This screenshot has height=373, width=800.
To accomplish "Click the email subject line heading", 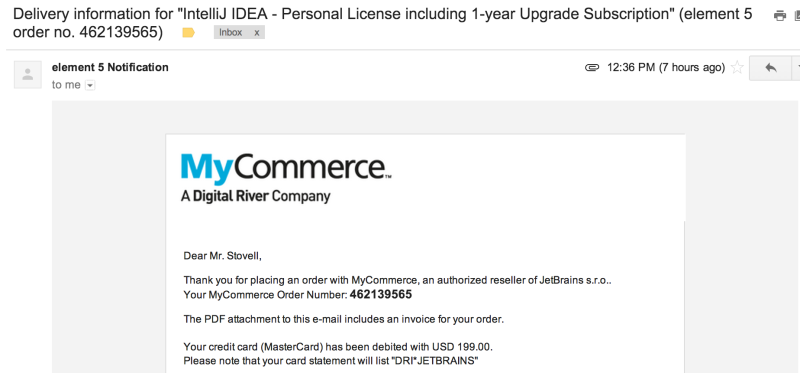I will point(383,23).
